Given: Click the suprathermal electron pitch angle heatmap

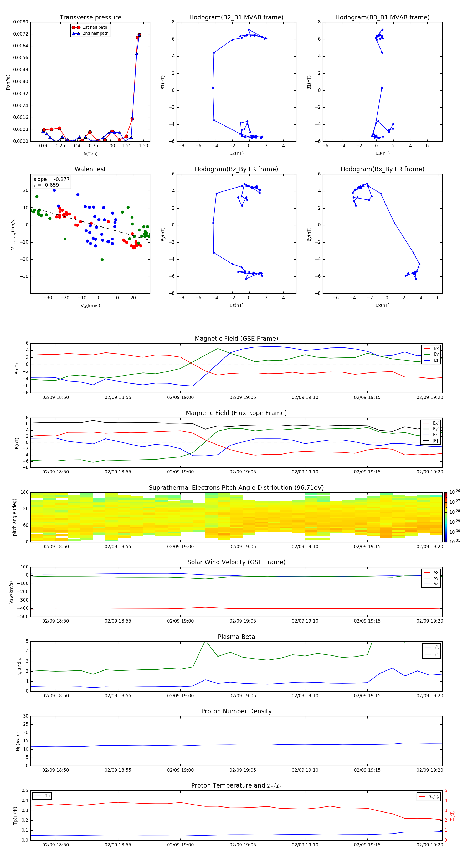Looking at the screenshot, I should 236,517.
